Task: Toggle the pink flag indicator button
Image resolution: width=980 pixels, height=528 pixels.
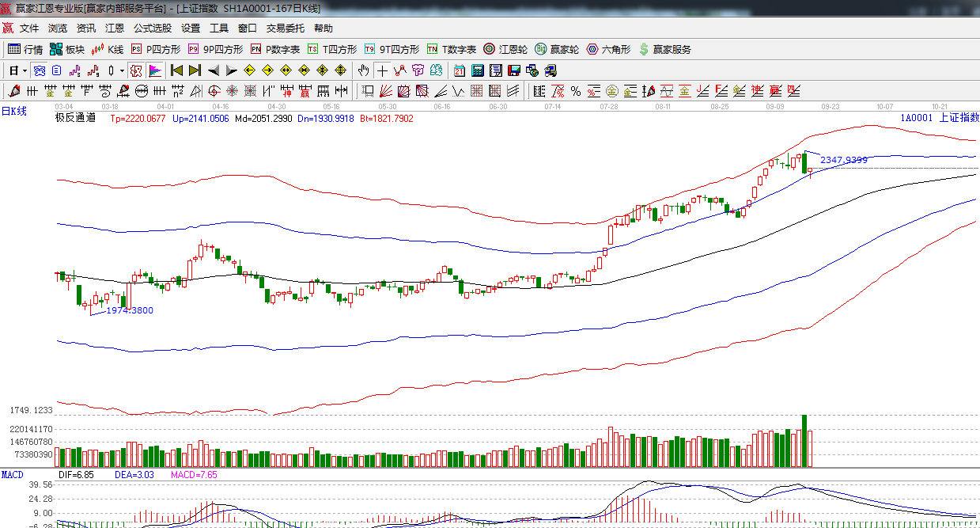Action: point(154,70)
